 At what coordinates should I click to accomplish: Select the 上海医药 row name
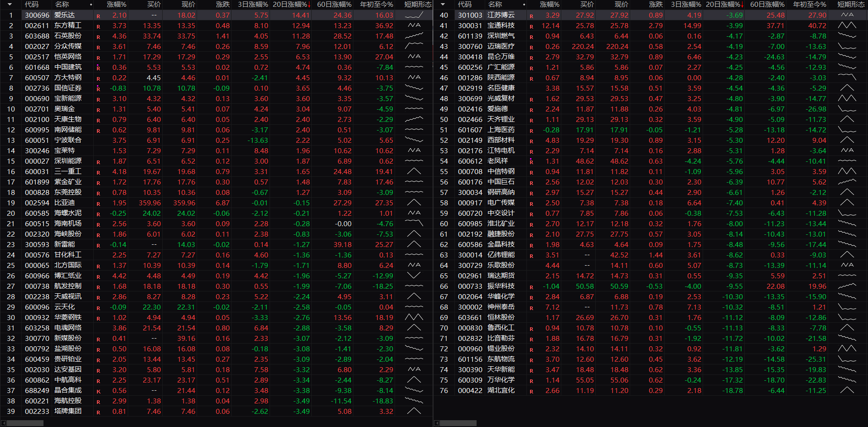pos(501,130)
